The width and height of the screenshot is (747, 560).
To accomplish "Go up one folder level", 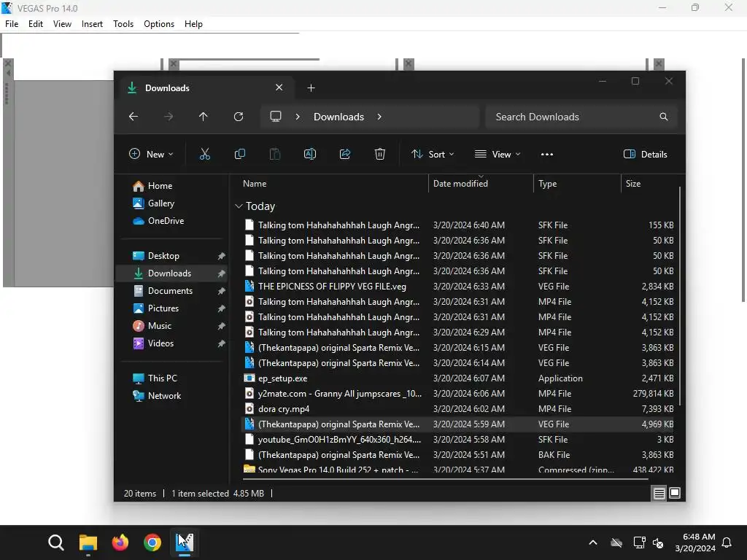I will coord(204,117).
